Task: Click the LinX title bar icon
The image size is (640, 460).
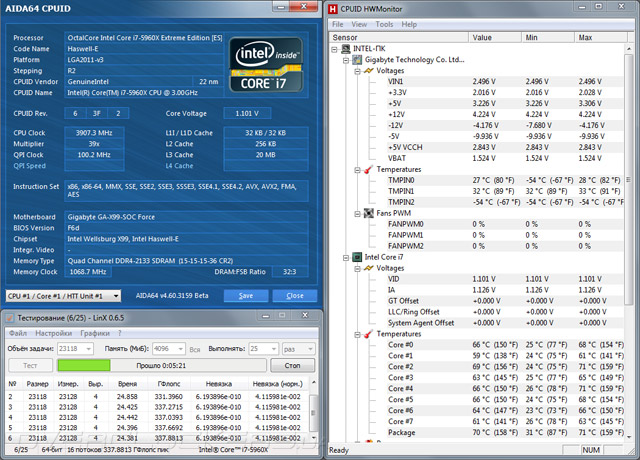Action: pos(10,318)
